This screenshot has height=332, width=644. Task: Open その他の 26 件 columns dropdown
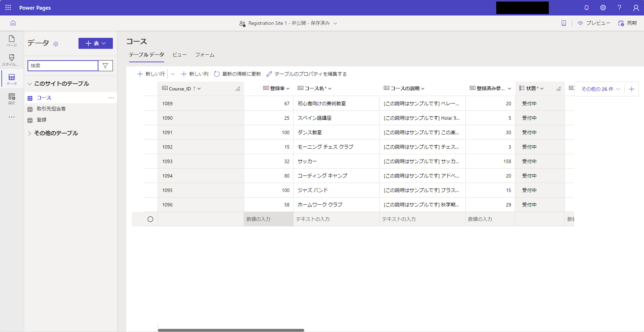pyautogui.click(x=601, y=89)
